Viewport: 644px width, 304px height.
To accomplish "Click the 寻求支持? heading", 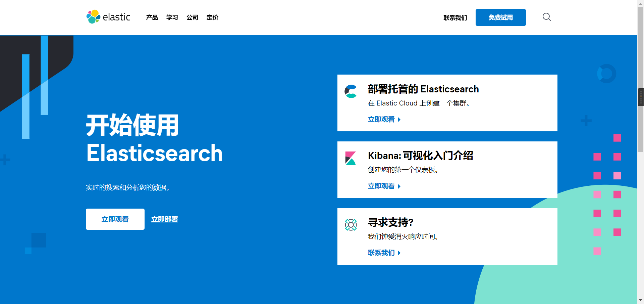I will coord(390,222).
